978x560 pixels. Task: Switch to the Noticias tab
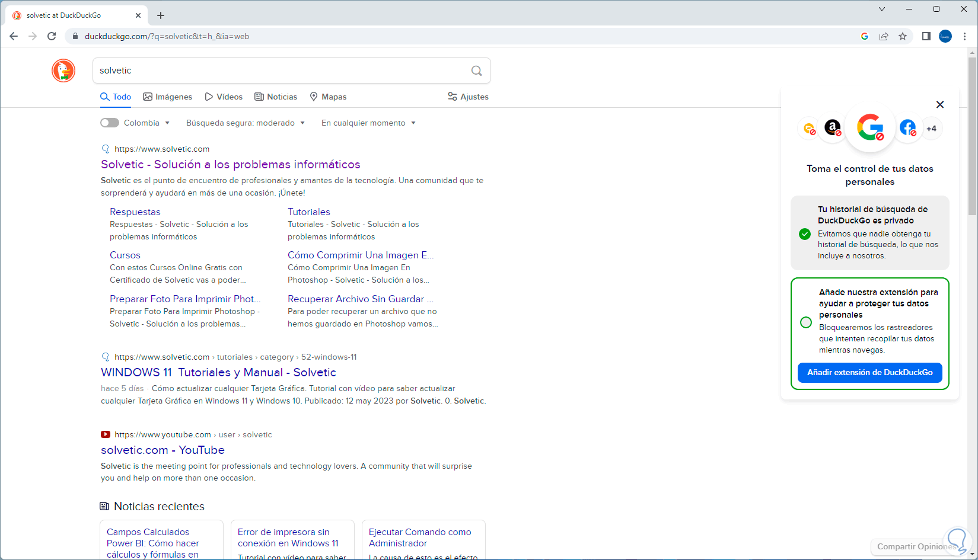point(276,97)
